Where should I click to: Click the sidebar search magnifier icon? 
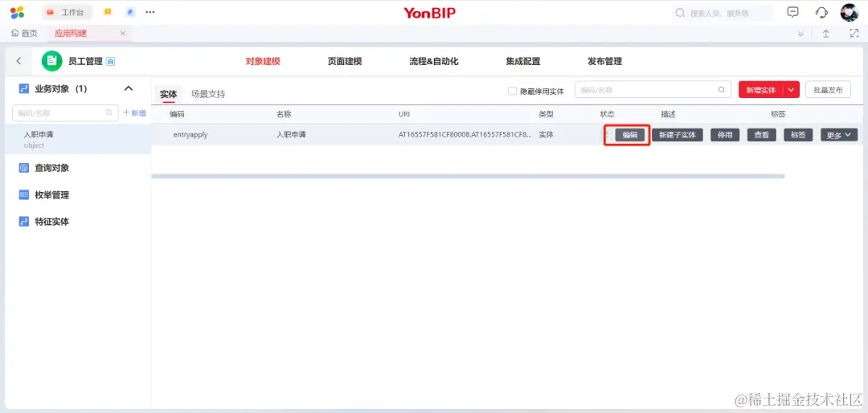(109, 113)
